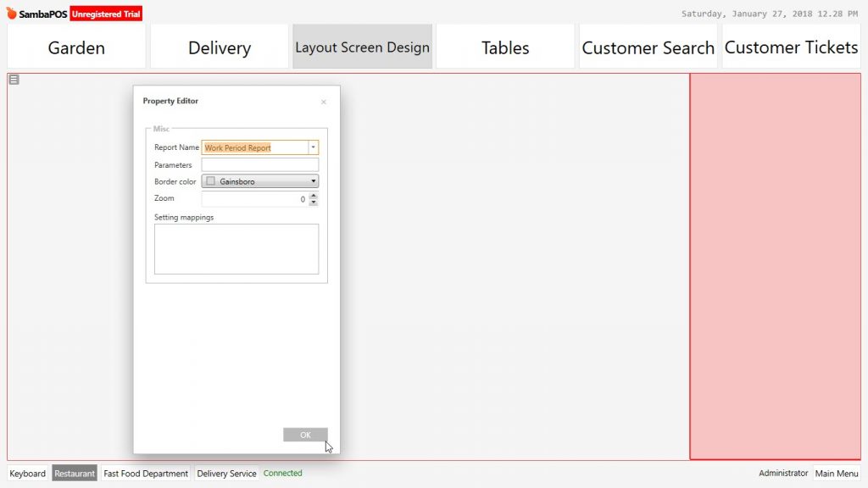The image size is (868, 488).
Task: Click the Property Editor title
Action: tap(170, 101)
